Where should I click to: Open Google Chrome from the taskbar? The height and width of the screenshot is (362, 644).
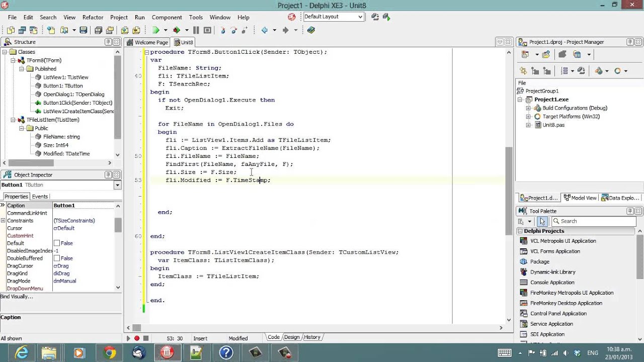[109, 353]
